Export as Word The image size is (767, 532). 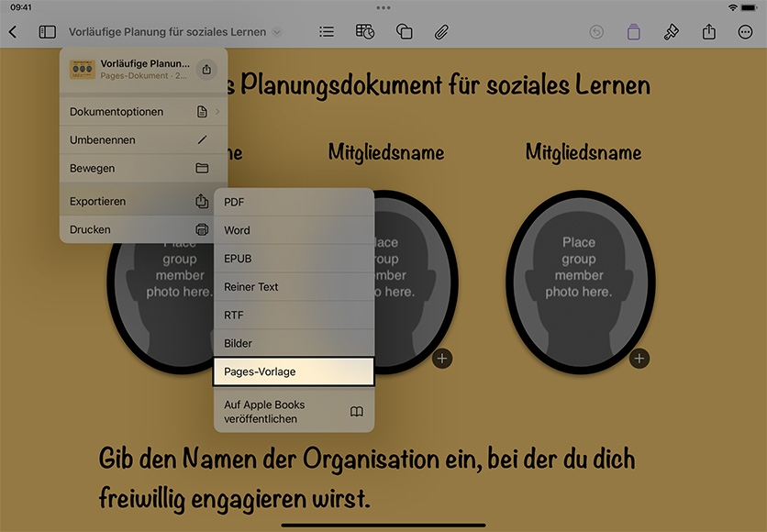click(x=294, y=230)
